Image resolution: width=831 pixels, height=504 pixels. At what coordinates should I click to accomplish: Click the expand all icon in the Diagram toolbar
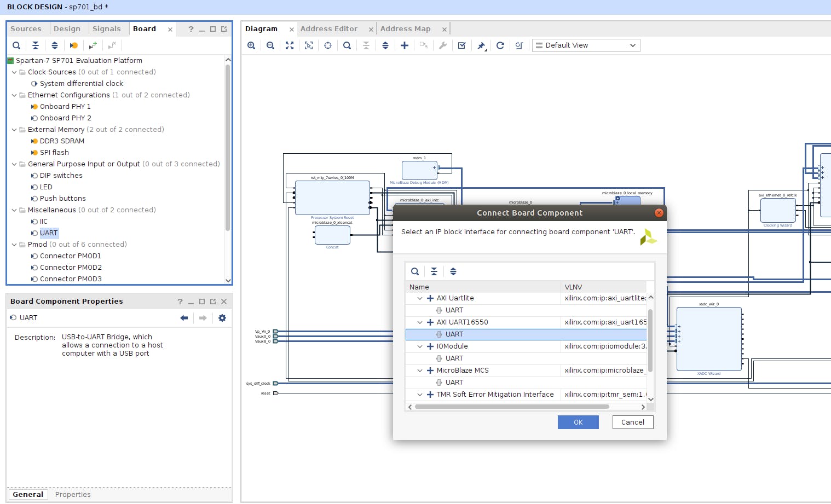point(385,45)
